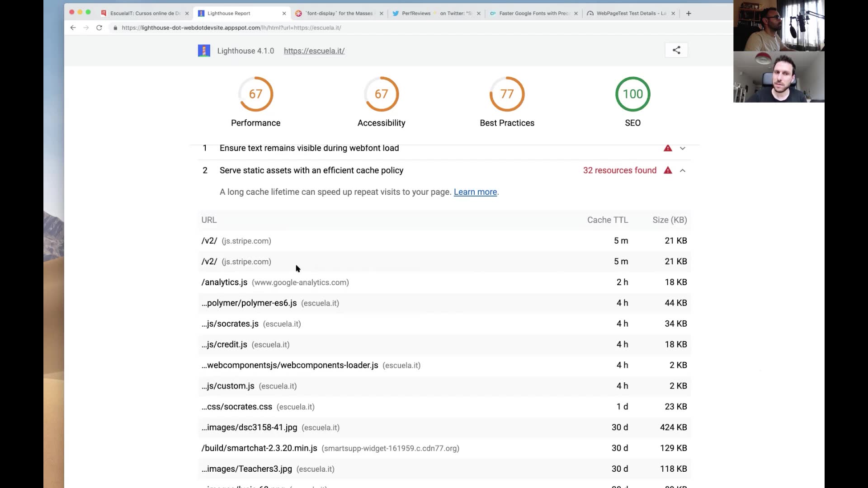Click the Size (KB) column header
868x488 pixels.
[670, 220]
